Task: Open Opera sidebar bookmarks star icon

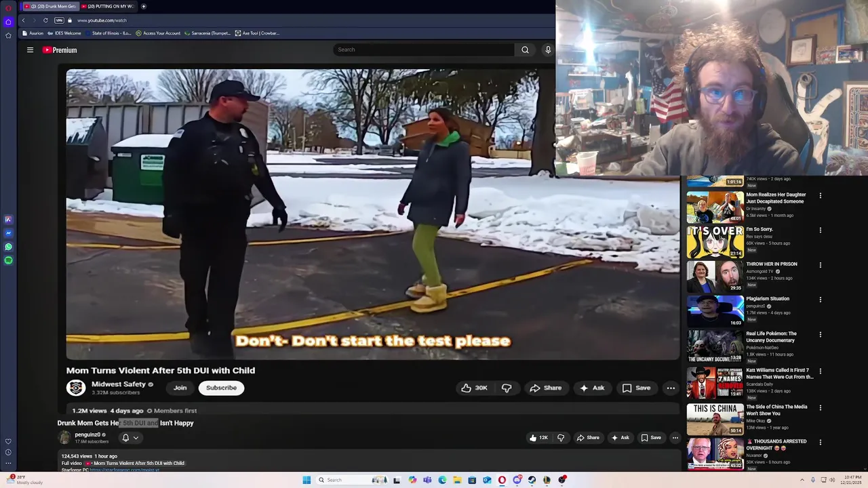Action: click(x=8, y=35)
